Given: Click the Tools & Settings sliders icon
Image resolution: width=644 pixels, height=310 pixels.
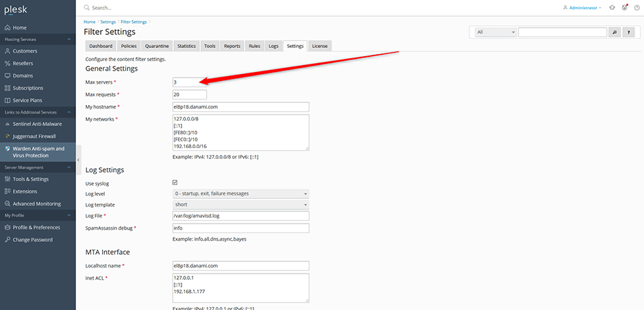Looking at the screenshot, I should pyautogui.click(x=8, y=179).
